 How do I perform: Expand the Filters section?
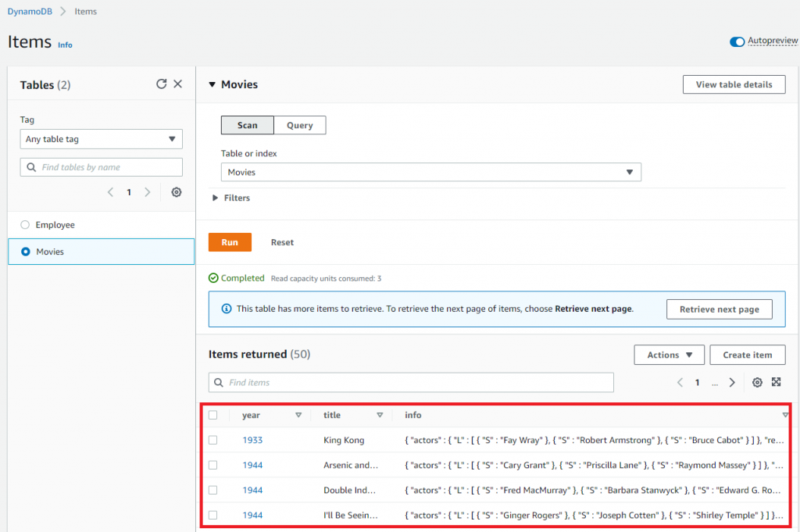click(x=231, y=198)
